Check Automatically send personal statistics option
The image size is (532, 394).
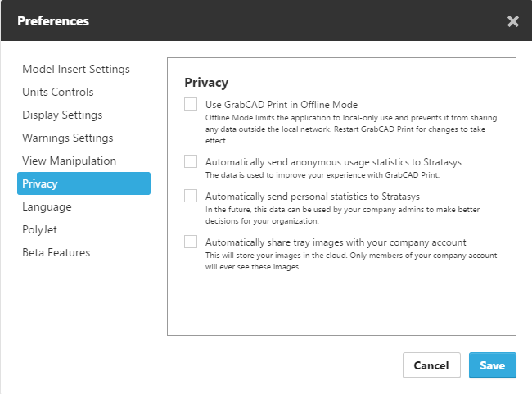(x=191, y=196)
